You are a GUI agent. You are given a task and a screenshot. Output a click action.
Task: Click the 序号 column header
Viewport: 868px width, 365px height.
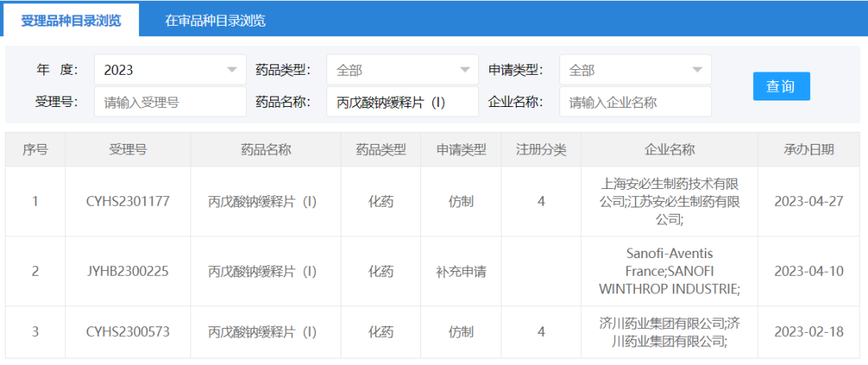(x=35, y=150)
